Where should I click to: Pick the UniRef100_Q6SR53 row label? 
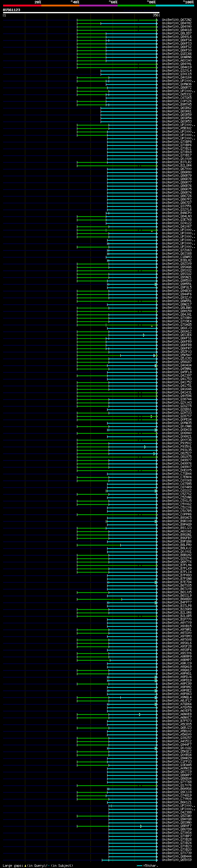tap(177, 121)
